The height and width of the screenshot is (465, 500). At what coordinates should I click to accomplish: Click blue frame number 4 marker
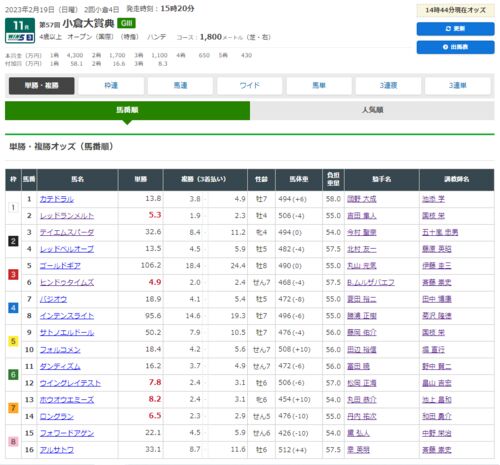click(13, 308)
